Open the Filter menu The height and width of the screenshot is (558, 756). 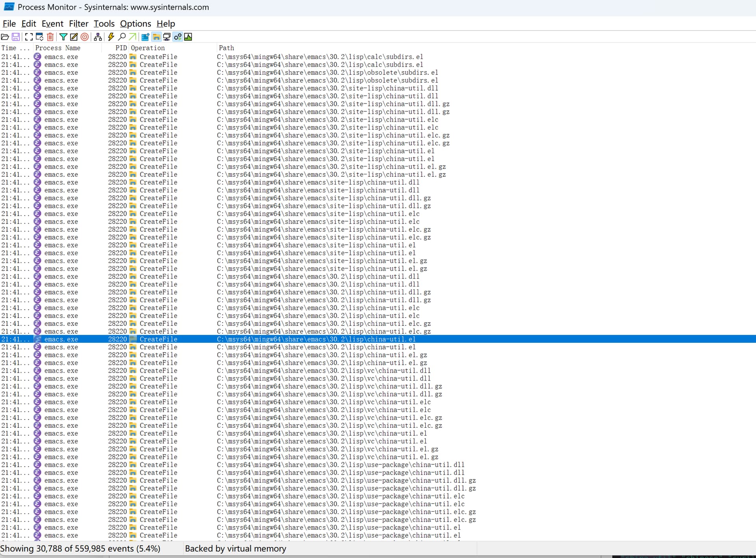79,24
